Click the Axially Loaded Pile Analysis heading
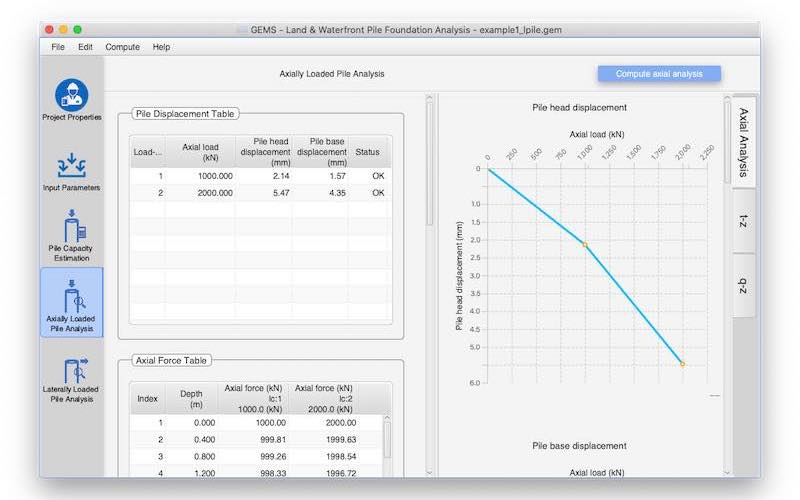 coord(332,74)
